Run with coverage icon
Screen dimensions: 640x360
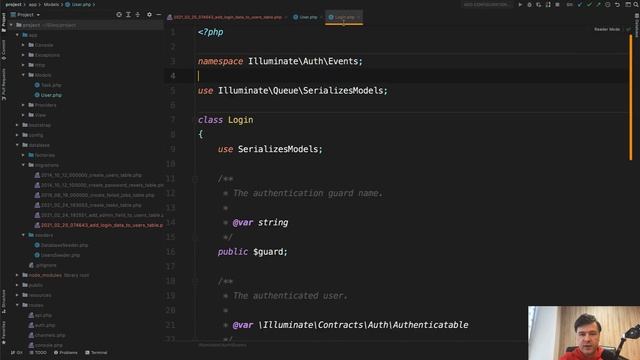click(x=539, y=4)
